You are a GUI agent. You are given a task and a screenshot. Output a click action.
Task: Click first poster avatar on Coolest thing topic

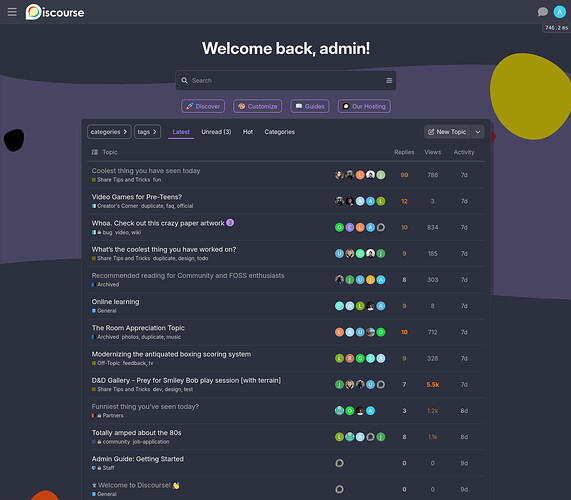pyautogui.click(x=339, y=175)
